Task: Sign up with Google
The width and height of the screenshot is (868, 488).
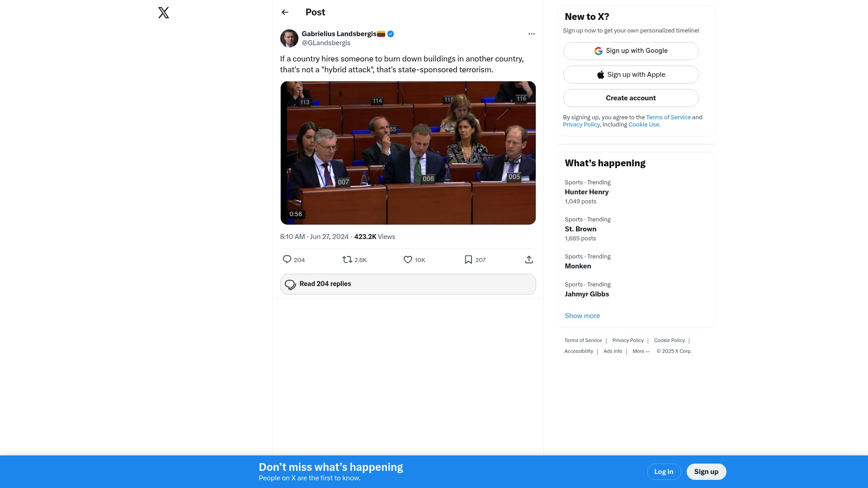Action: (x=631, y=51)
